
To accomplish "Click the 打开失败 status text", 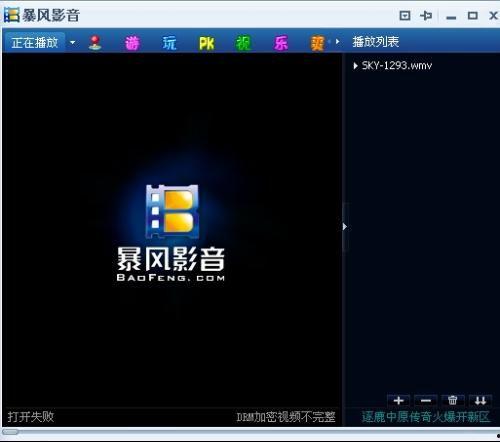I will coord(31,417).
